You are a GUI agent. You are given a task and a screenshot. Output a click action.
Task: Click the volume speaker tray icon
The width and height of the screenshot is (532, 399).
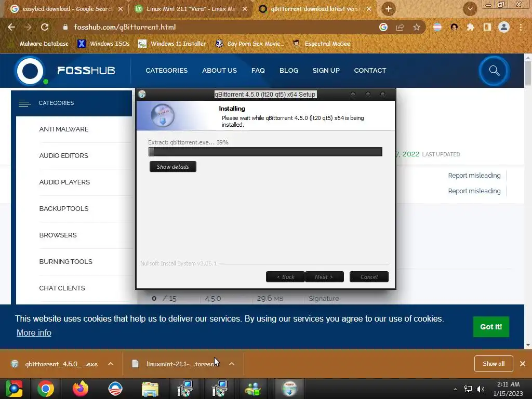click(x=481, y=389)
